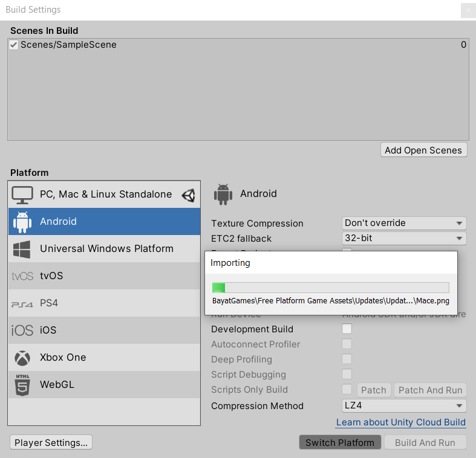
Task: Close the Build Settings window
Action: [x=468, y=10]
